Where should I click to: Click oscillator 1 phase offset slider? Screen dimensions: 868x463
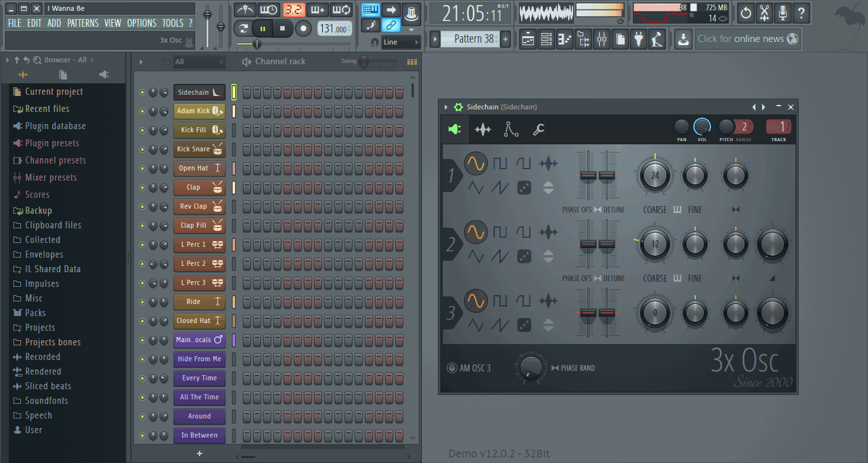pyautogui.click(x=588, y=174)
